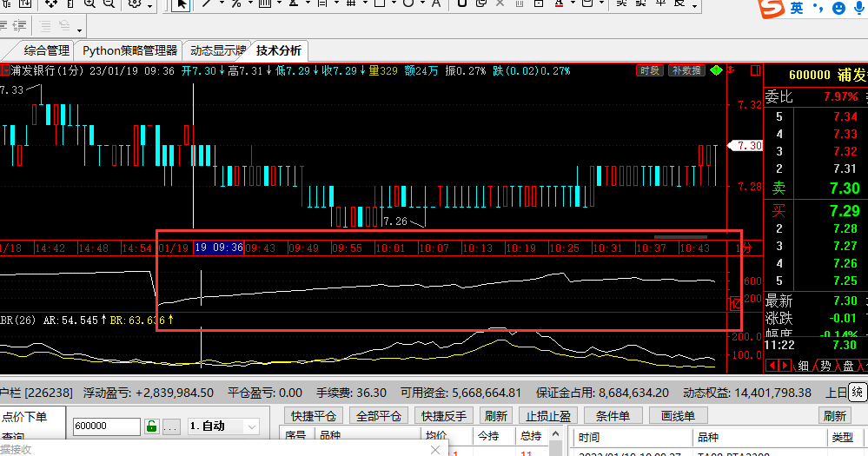The width and height of the screenshot is (868, 456).
Task: Click the highlighted 19 09:36 time label
Action: point(219,248)
